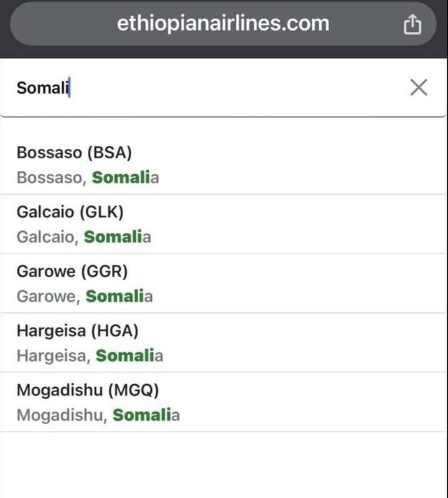Tap the share icon in address bar
This screenshot has width=448, height=498.
pos(413,24)
